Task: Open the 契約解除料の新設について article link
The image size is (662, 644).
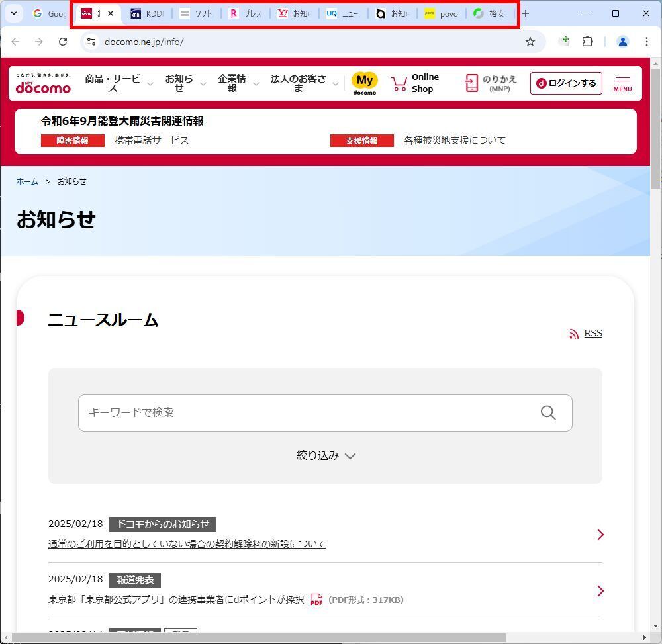Action: click(187, 544)
